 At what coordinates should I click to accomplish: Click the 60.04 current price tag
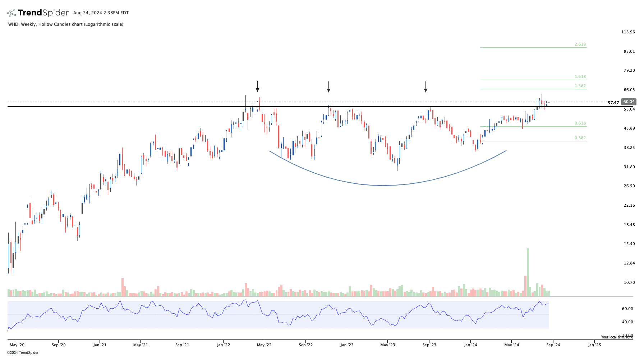(x=629, y=102)
